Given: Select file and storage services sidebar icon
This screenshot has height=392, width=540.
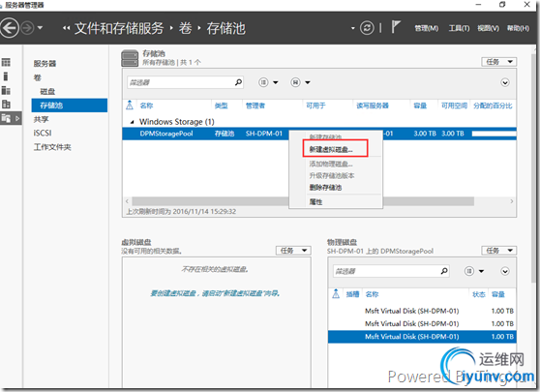Looking at the screenshot, I should [11, 118].
